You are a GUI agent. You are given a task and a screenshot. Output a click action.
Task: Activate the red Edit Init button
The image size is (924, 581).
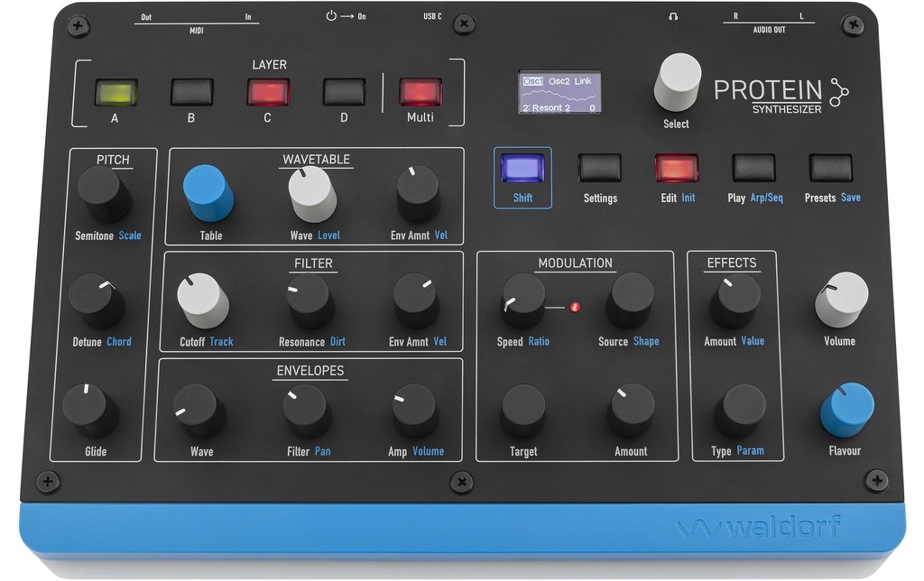click(x=677, y=168)
